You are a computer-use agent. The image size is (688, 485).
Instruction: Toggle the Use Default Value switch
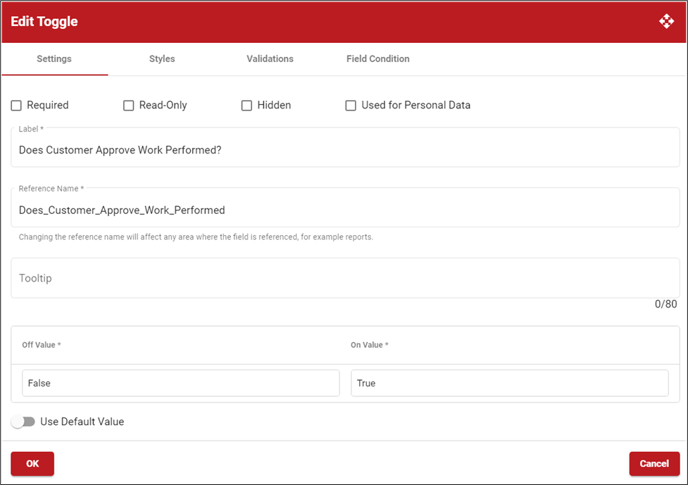tap(23, 422)
